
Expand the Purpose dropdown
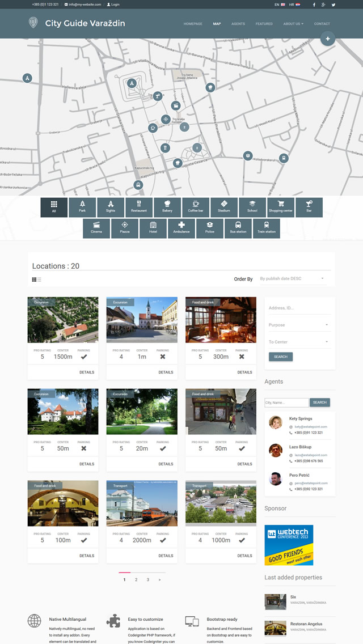[299, 325]
